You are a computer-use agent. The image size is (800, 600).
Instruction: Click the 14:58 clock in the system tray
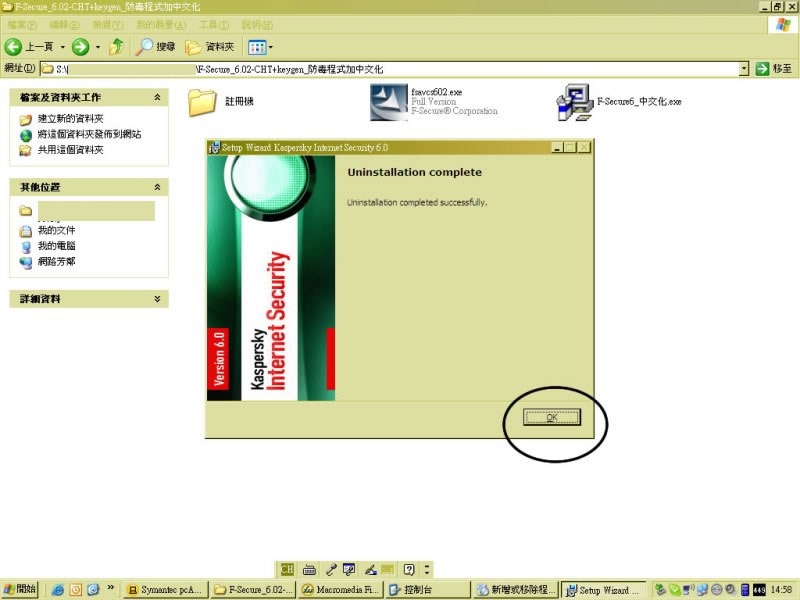coord(781,590)
